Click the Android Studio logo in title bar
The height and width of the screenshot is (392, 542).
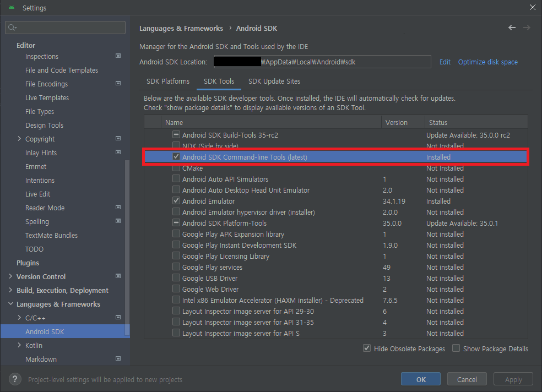click(x=12, y=7)
